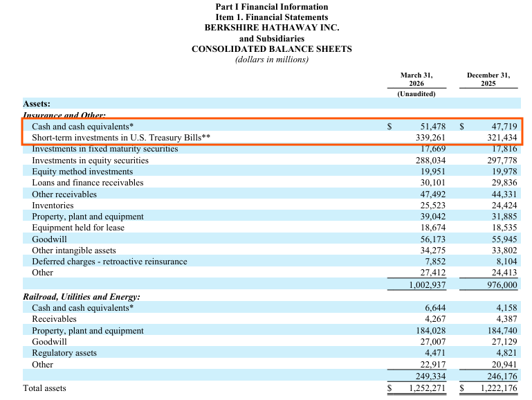
Task: Click the "(dollars in millions)" note
Action: pyautogui.click(x=272, y=60)
